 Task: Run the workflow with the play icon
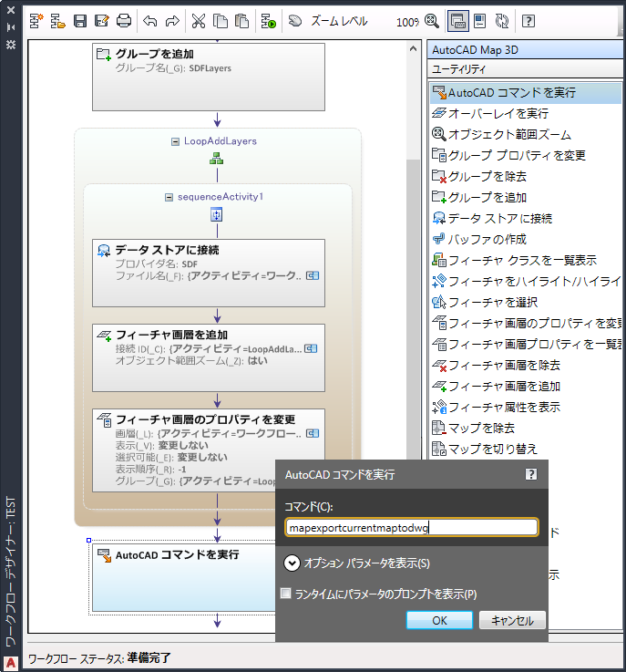[x=269, y=21]
